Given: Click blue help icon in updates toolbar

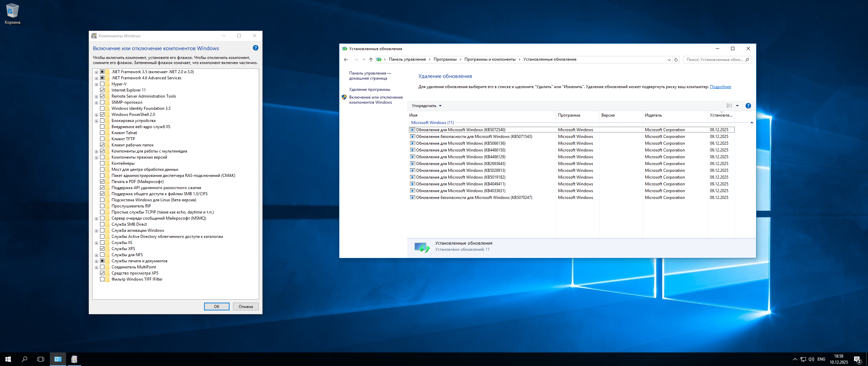Looking at the screenshot, I should click(748, 106).
